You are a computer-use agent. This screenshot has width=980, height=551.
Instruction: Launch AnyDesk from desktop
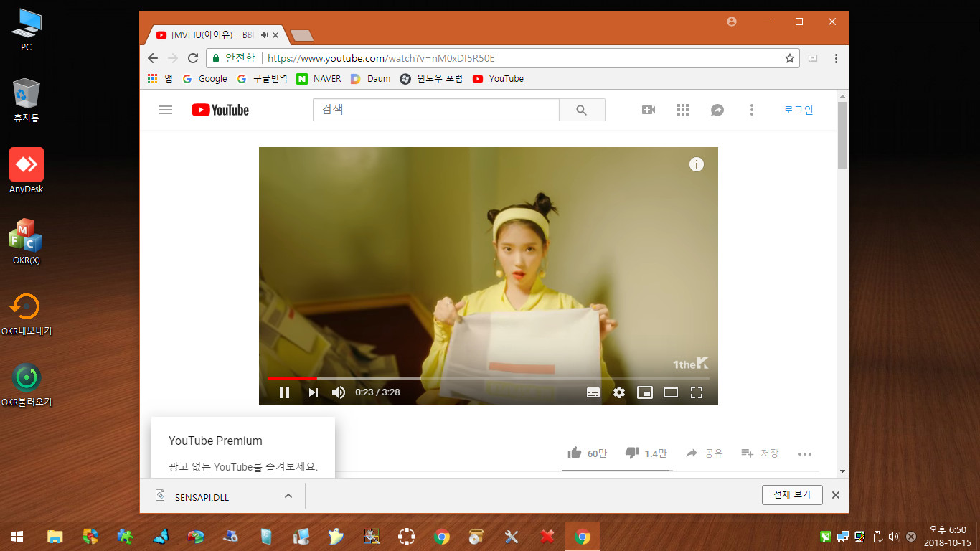(27, 171)
